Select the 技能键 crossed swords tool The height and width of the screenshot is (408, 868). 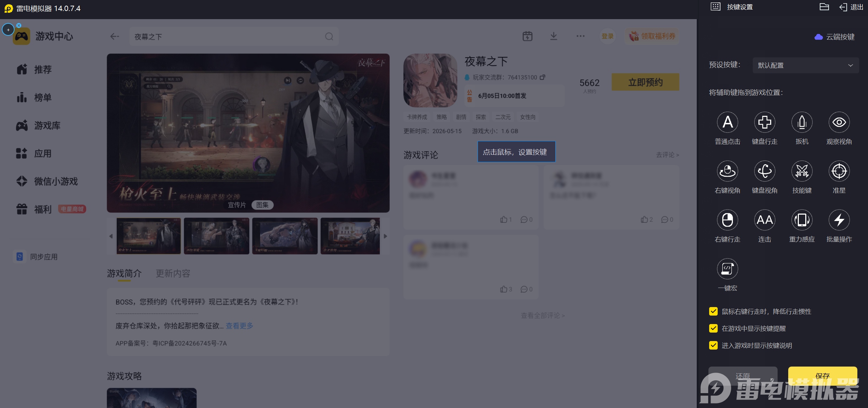802,171
